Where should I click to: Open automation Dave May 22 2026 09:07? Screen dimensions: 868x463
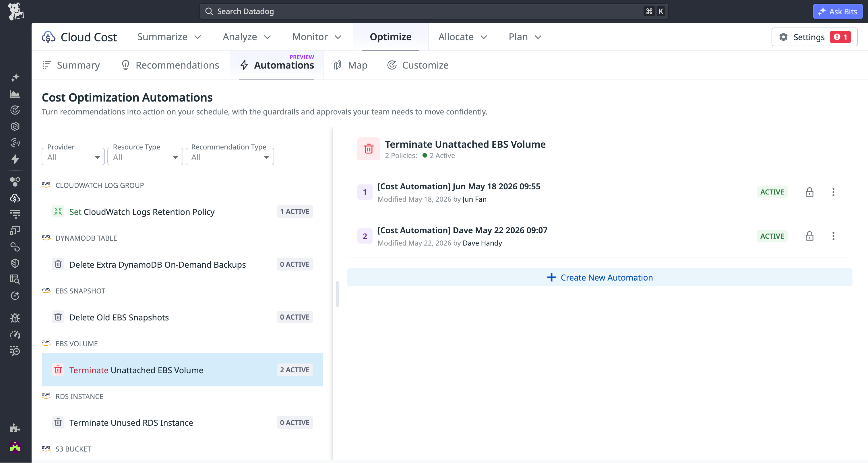click(x=462, y=230)
